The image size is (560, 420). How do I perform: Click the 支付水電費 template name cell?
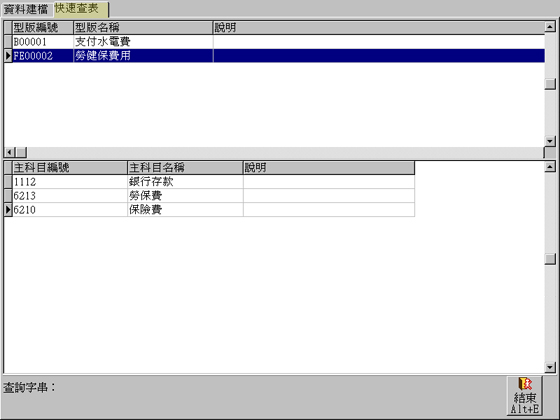pos(143,42)
